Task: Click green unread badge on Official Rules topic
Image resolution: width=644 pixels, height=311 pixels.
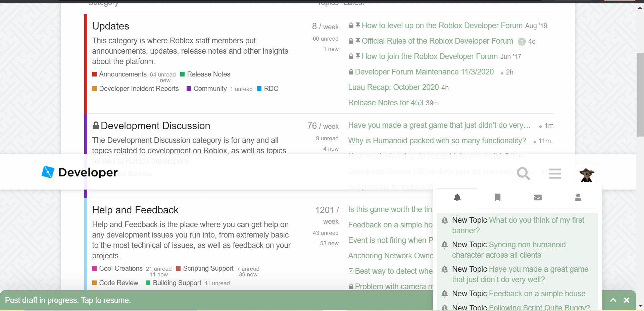Action: tap(522, 41)
